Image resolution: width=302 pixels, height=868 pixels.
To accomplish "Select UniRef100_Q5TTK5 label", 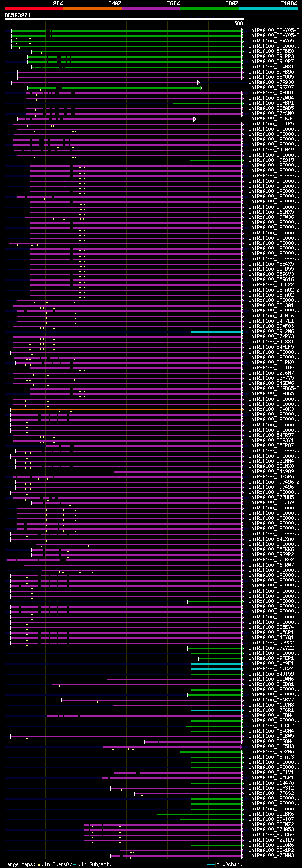I will (x=271, y=124).
